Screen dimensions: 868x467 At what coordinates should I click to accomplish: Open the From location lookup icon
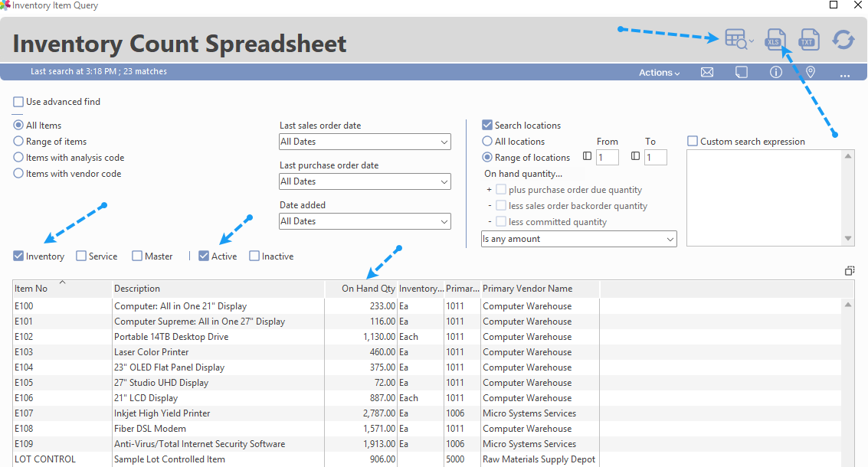tap(588, 157)
